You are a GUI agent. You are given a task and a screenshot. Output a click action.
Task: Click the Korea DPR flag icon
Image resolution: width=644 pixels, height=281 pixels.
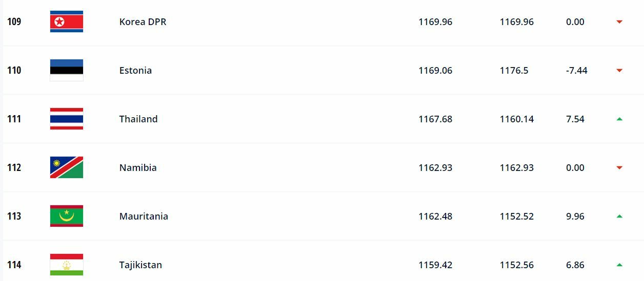(67, 21)
